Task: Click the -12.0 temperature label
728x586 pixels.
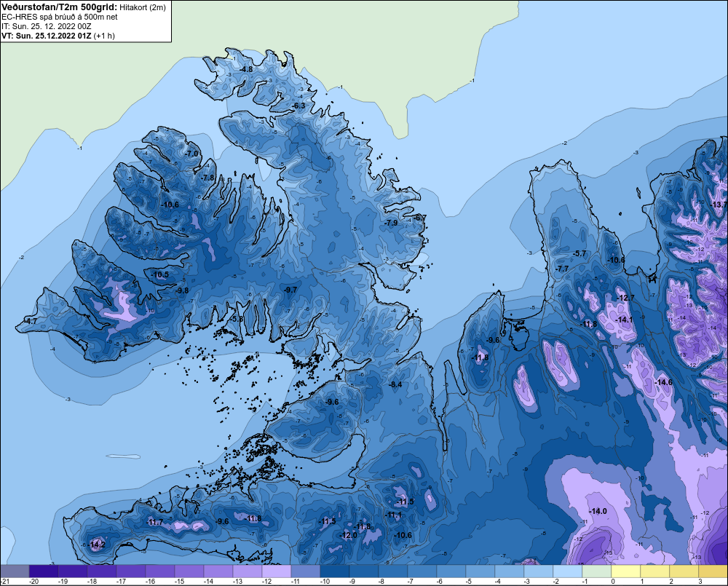Action: click(x=348, y=535)
